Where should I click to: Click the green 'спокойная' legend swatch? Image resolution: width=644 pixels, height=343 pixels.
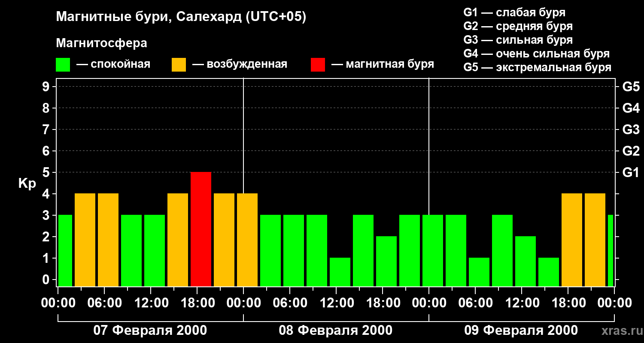click(x=63, y=65)
